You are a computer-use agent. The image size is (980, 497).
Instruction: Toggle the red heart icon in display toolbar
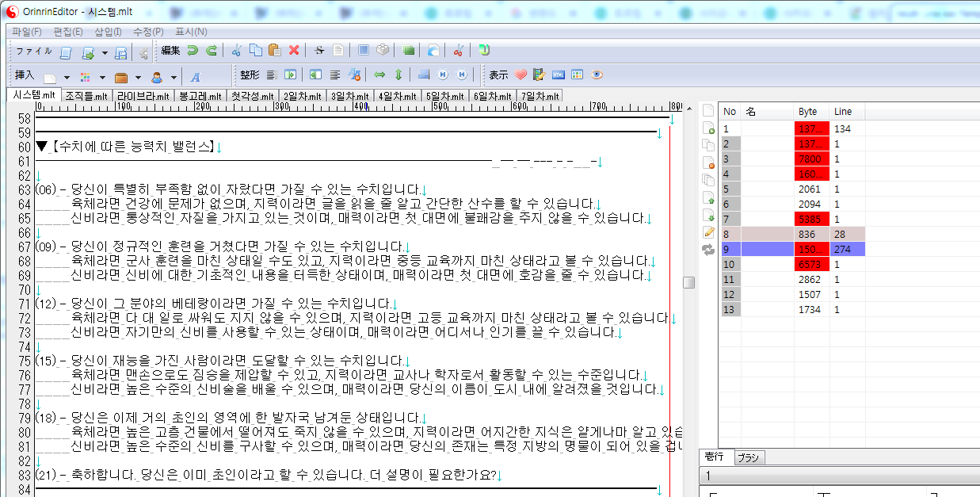pos(521,75)
